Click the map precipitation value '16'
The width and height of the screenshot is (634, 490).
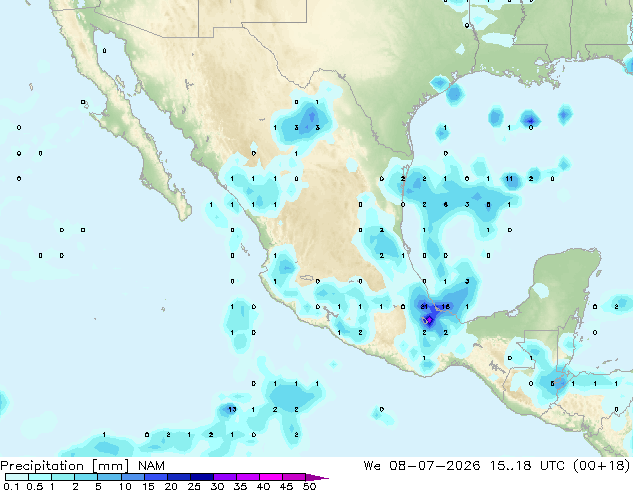pyautogui.click(x=446, y=306)
